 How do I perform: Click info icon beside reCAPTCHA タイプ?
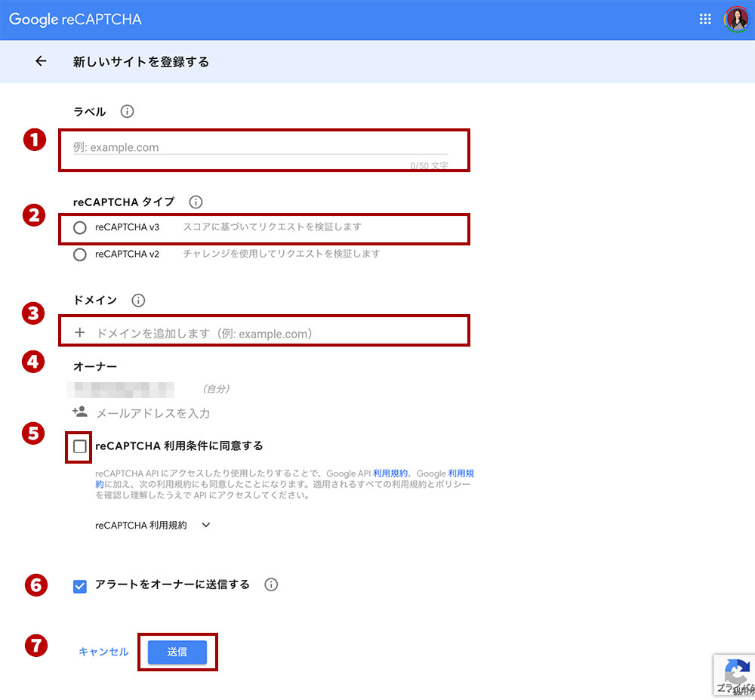point(196,202)
